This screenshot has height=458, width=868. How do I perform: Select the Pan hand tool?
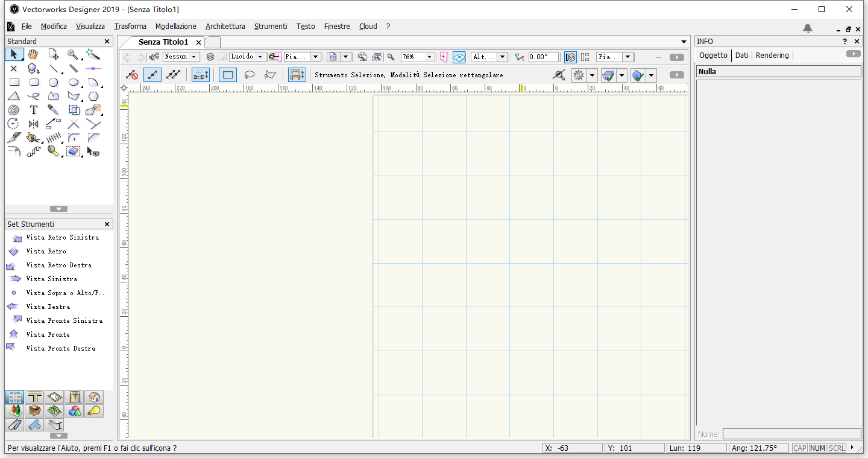coord(34,55)
